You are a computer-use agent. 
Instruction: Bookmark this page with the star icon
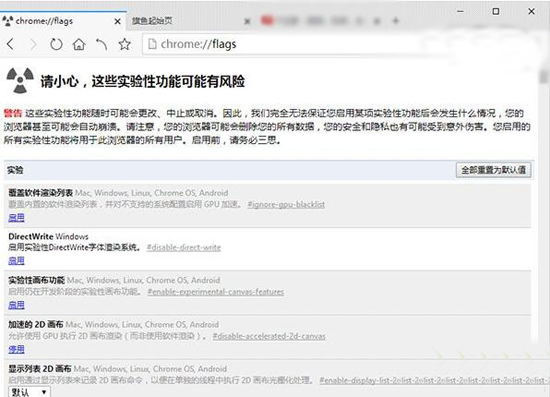(125, 44)
